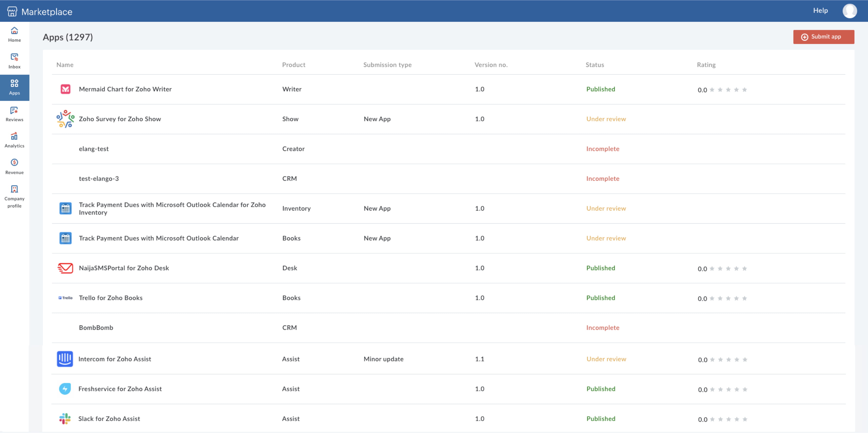Click Inventory product cell

[x=297, y=208]
